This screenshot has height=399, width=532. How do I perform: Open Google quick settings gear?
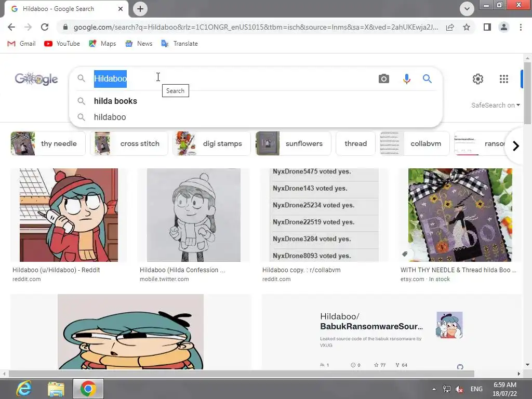478,79
